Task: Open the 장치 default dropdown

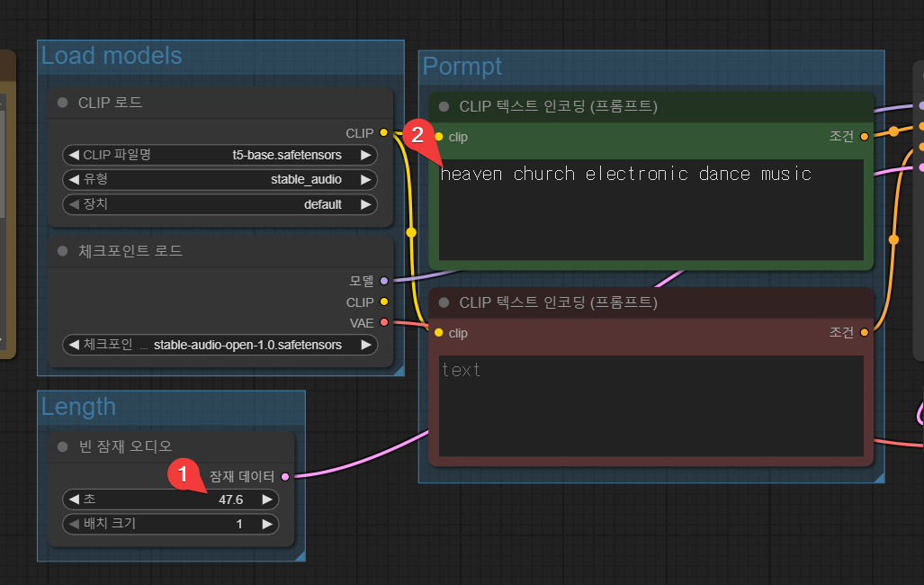Action: (220, 204)
